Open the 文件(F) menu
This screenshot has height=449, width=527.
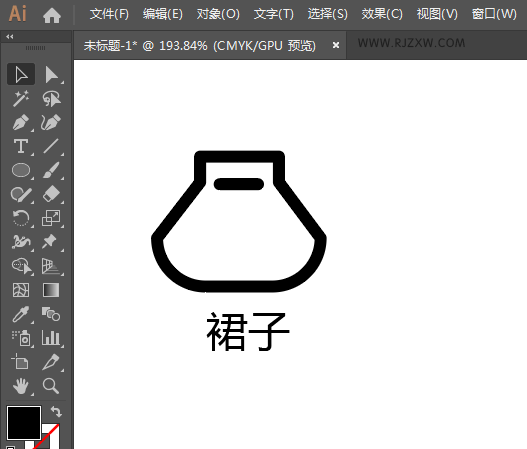pos(109,14)
